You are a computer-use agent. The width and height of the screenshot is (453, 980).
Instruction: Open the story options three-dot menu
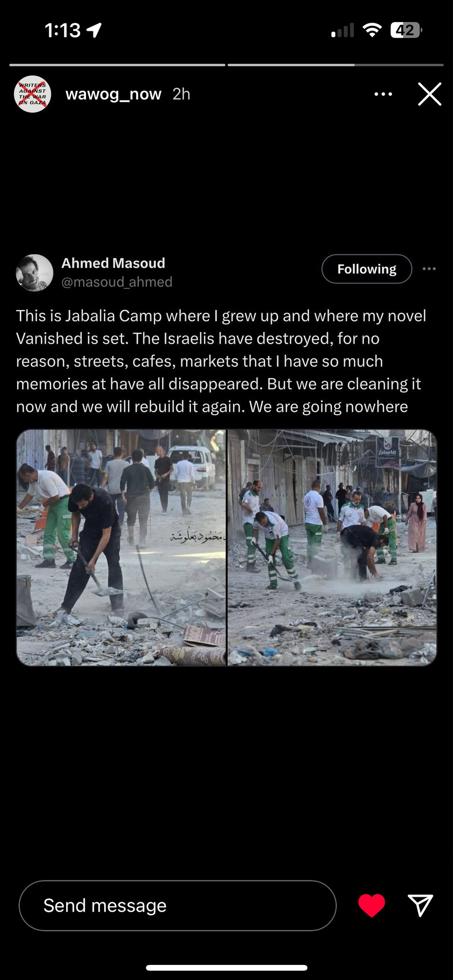(x=383, y=94)
